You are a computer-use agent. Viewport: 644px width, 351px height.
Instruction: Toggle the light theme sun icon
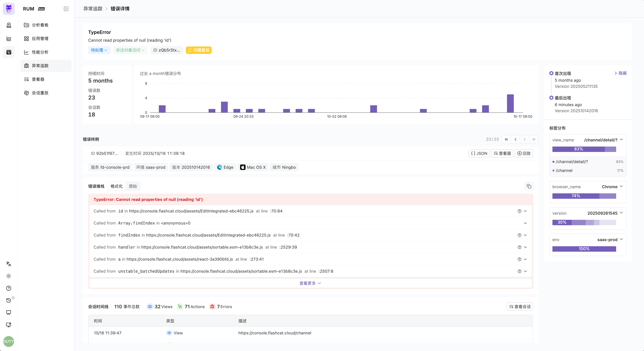(x=9, y=276)
